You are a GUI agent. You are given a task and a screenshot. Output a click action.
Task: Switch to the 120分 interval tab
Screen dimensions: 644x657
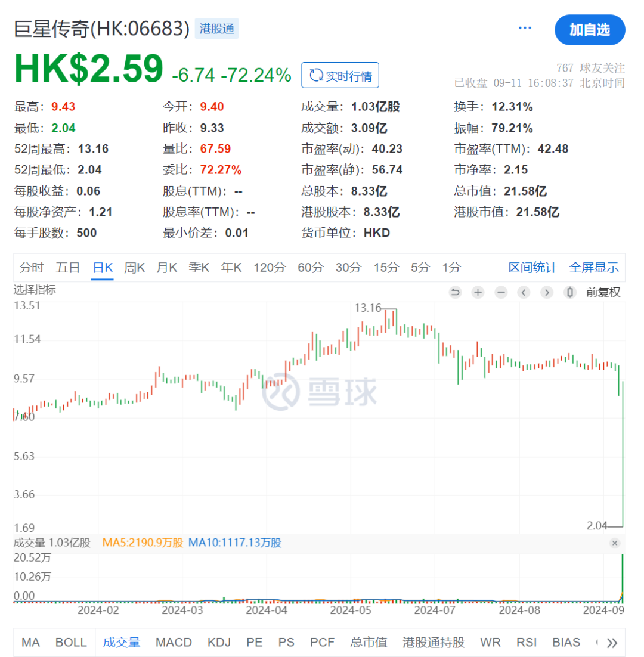click(270, 267)
